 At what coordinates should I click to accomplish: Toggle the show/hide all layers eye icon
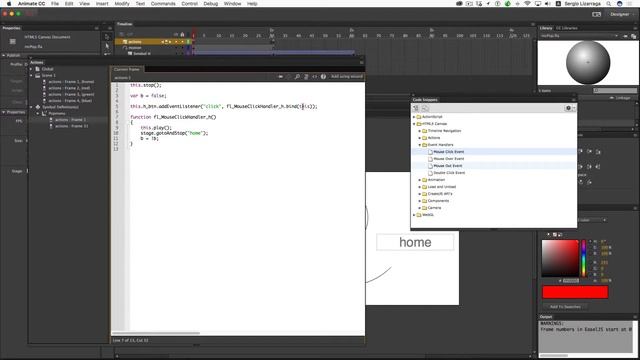(x=176, y=34)
